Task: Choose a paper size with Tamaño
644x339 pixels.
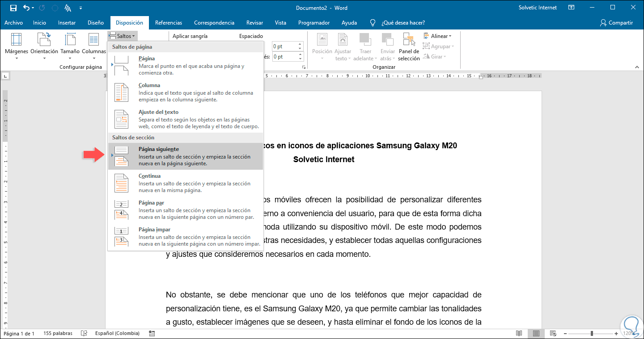Action: tap(70, 46)
